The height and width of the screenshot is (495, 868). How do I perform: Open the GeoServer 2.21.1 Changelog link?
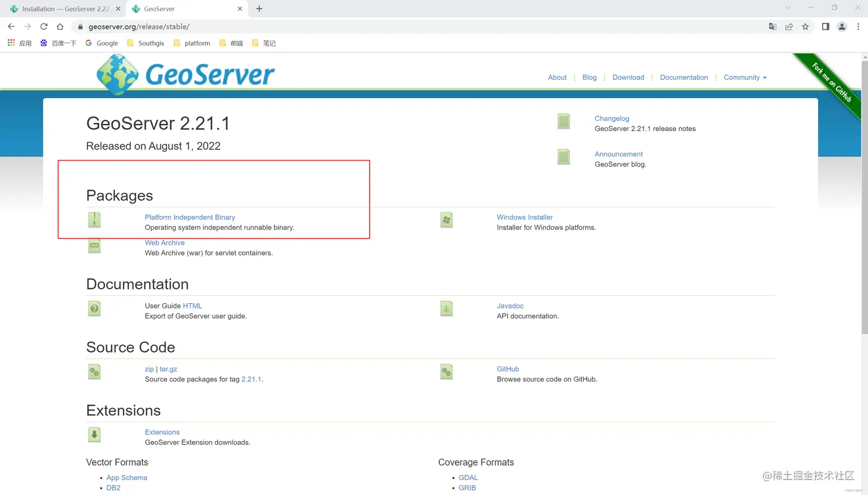[x=611, y=118]
